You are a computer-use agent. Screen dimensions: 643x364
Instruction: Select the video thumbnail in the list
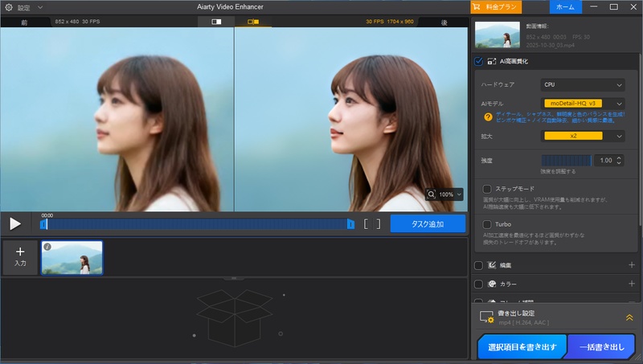pos(72,257)
